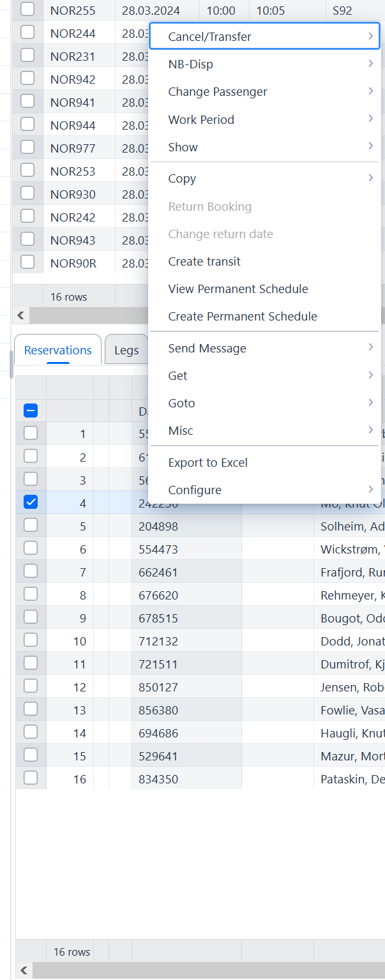This screenshot has width=385, height=980.
Task: Select the Reservations tab
Action: coord(58,351)
